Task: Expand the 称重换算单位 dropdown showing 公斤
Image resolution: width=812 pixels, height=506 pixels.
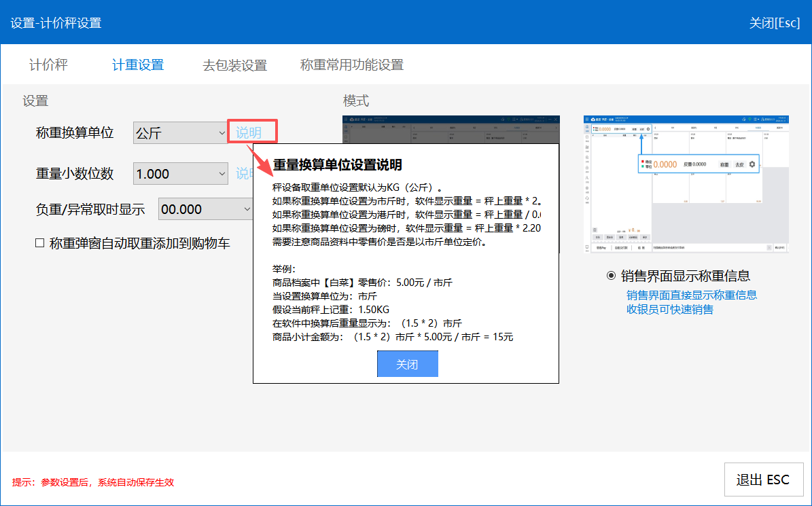Action: pos(181,133)
